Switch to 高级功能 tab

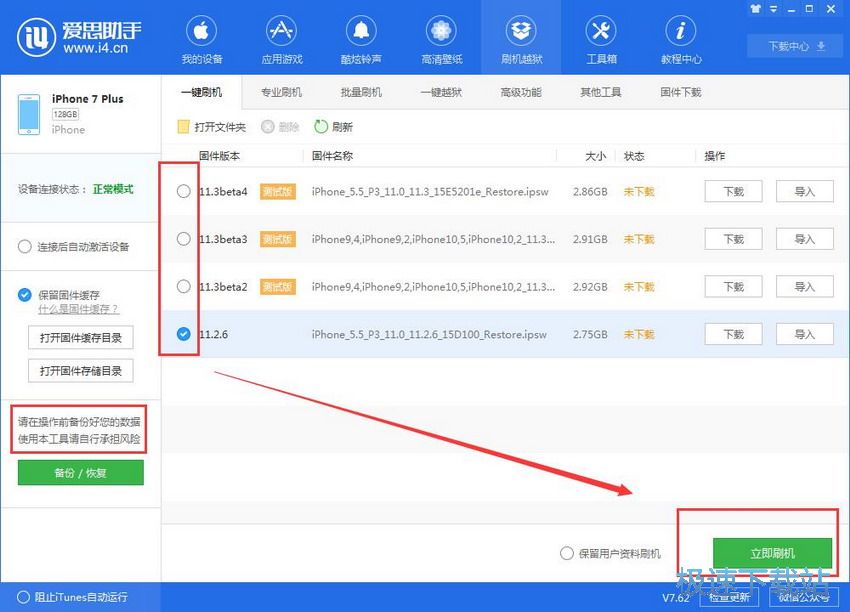click(x=521, y=92)
